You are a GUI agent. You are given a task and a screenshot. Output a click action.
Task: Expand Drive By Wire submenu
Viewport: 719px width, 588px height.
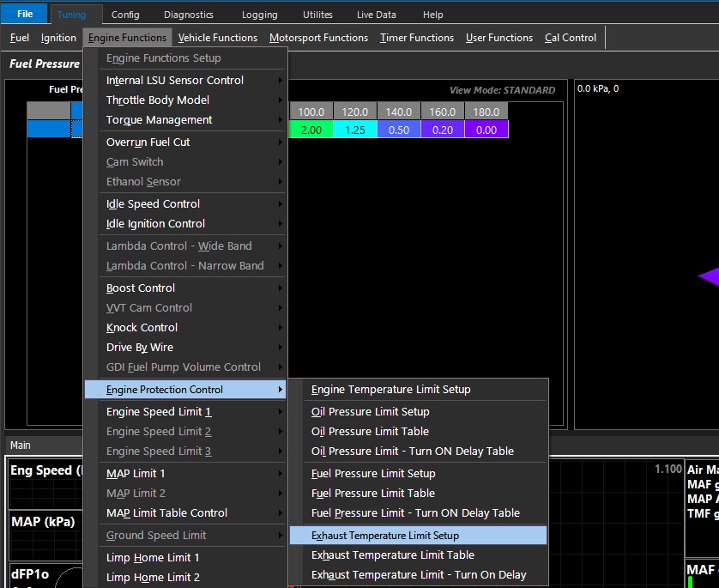[139, 348]
